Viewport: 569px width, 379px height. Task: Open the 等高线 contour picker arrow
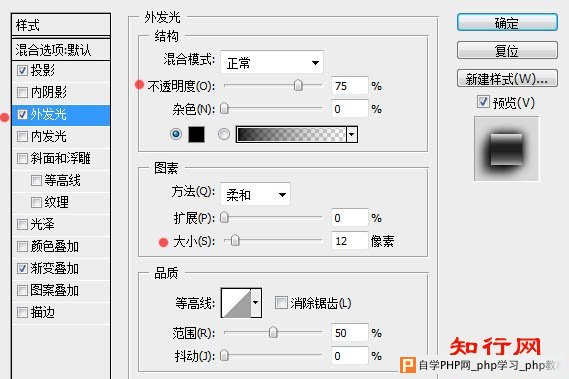pyautogui.click(x=256, y=303)
